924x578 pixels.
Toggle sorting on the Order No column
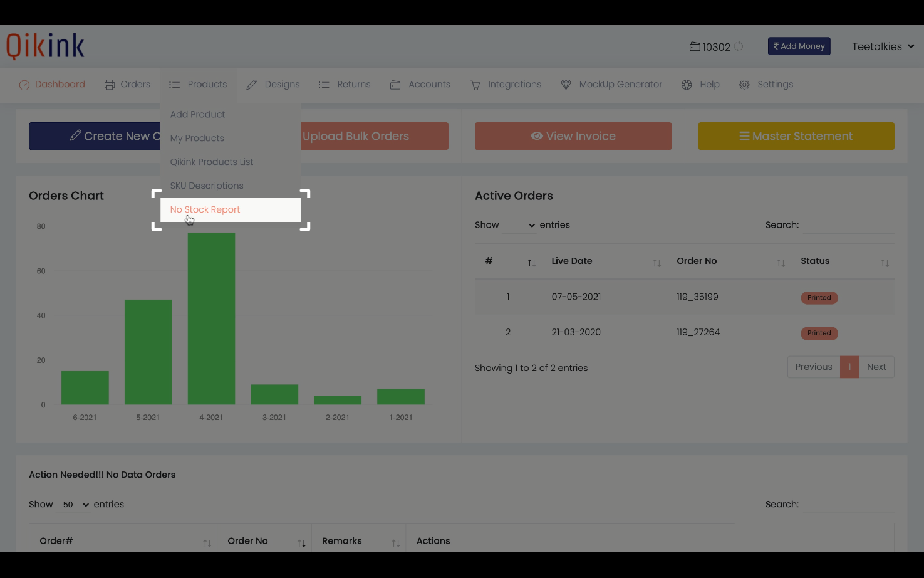click(x=781, y=263)
